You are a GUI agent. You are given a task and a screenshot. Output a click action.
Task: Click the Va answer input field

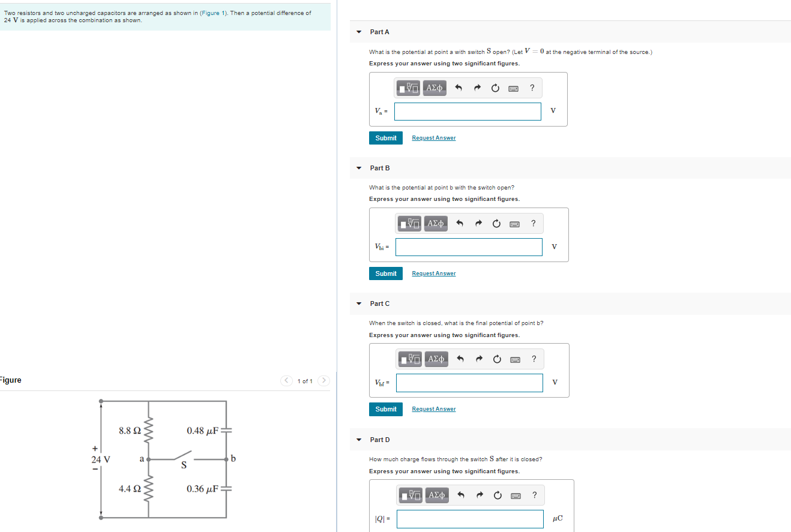click(468, 111)
